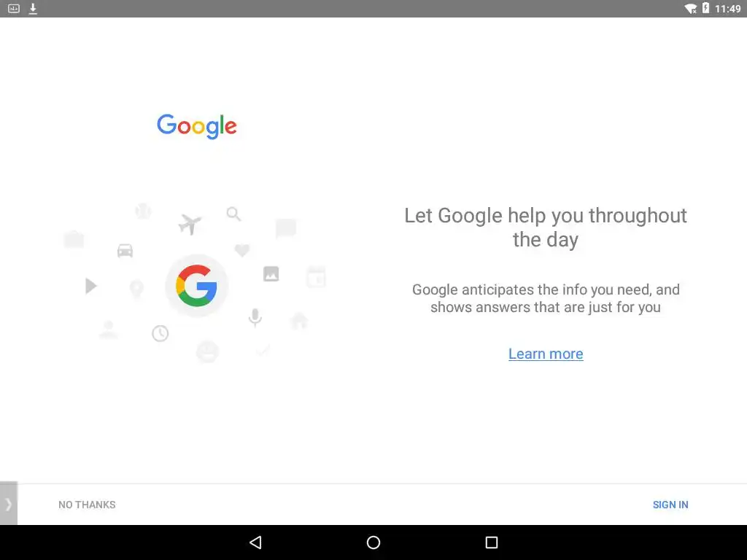The height and width of the screenshot is (560, 747).
Task: Tap the airplane icon in the illustration
Action: 190,224
